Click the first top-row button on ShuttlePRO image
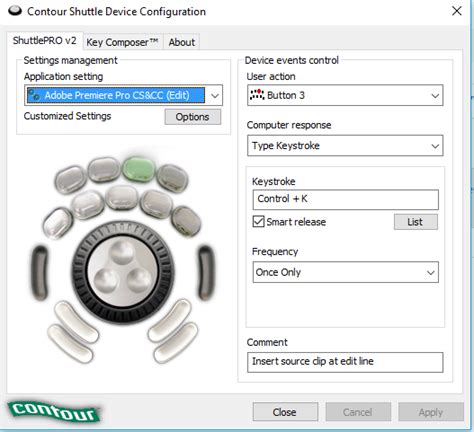 [71, 180]
